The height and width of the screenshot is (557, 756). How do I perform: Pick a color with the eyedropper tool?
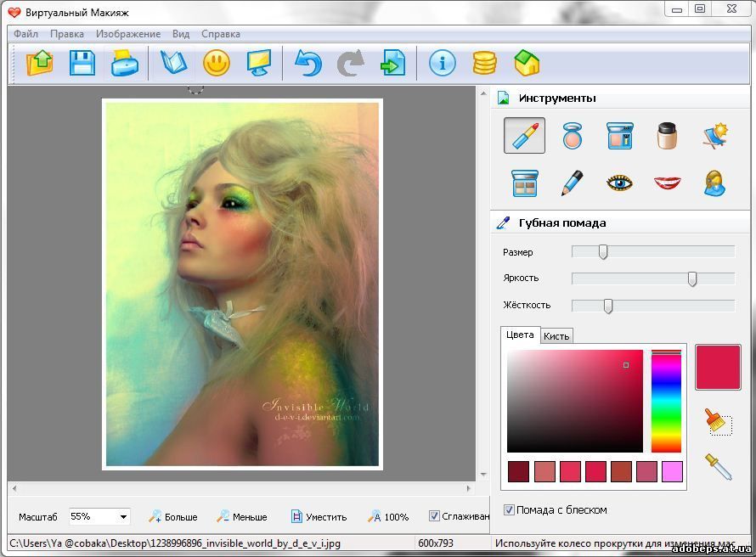[x=719, y=466]
